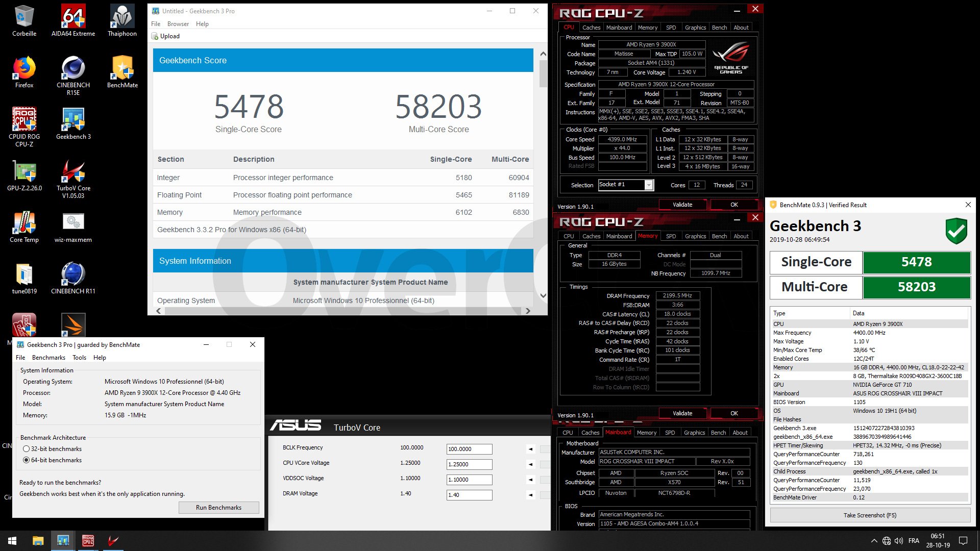Switch to Caches tab in top CPU-Z
The height and width of the screenshot is (551, 980).
coord(591,28)
